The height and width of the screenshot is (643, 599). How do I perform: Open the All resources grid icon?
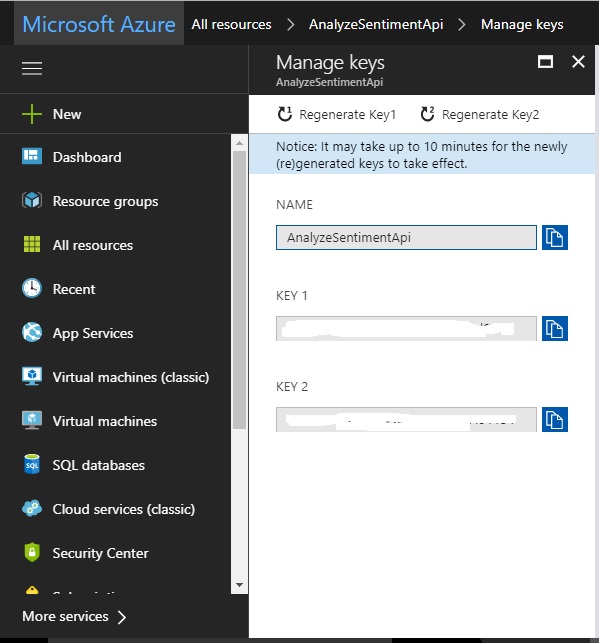(32, 244)
